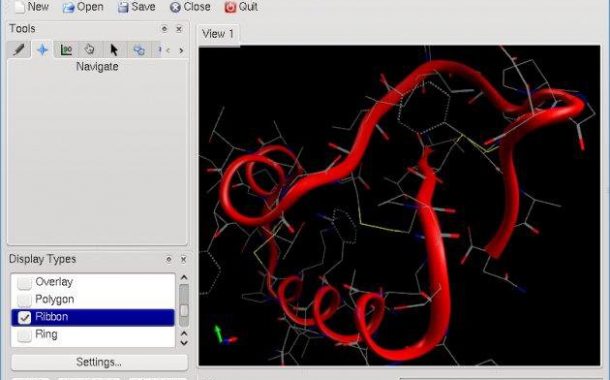Open a file with Open button

83,7
